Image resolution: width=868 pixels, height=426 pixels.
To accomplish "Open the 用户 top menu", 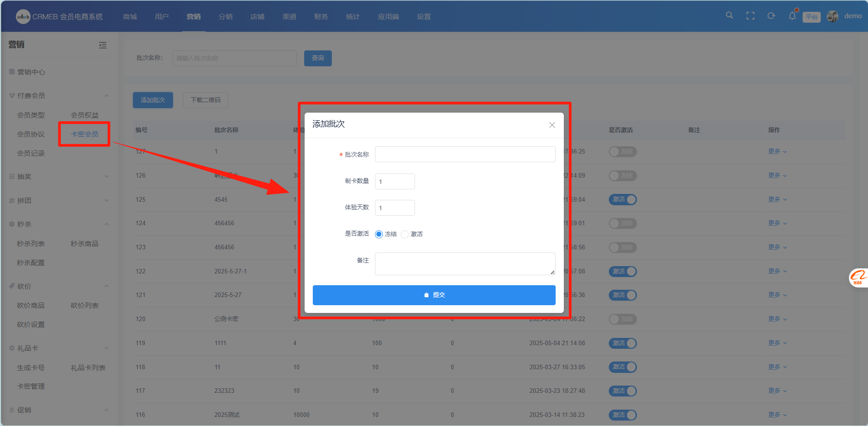I will tap(162, 16).
